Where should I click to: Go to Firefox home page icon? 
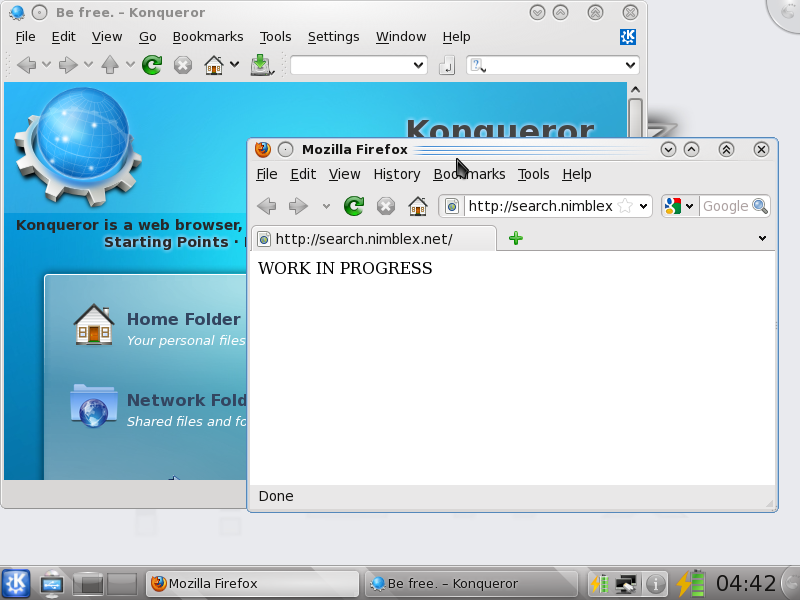click(x=418, y=206)
